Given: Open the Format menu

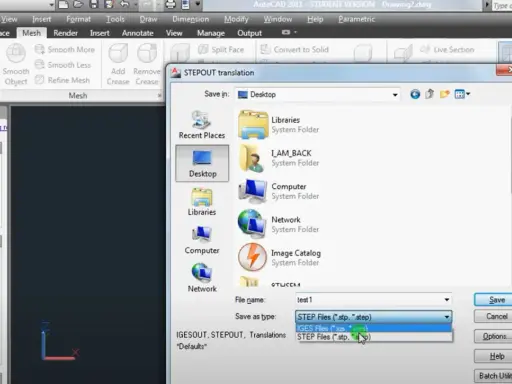Looking at the screenshot, I should (78, 19).
